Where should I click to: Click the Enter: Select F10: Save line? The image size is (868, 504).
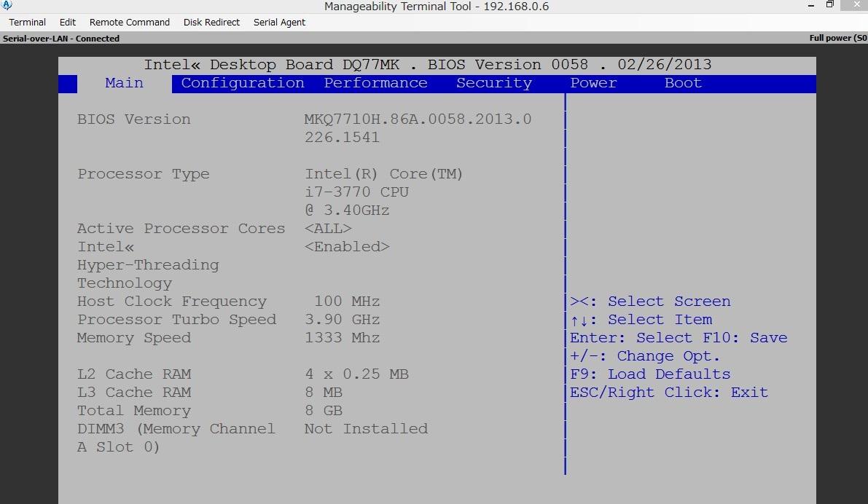coord(679,338)
